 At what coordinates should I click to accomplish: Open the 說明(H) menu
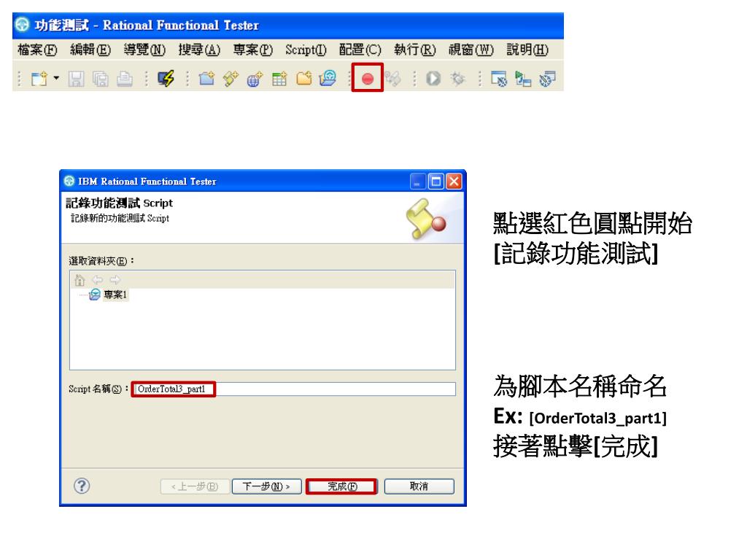(x=527, y=50)
